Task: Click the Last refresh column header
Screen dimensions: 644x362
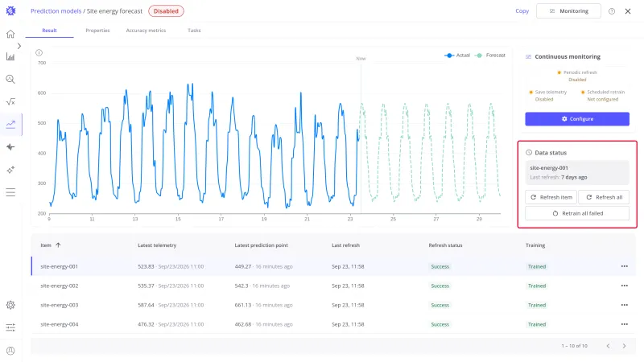Action: click(x=345, y=245)
